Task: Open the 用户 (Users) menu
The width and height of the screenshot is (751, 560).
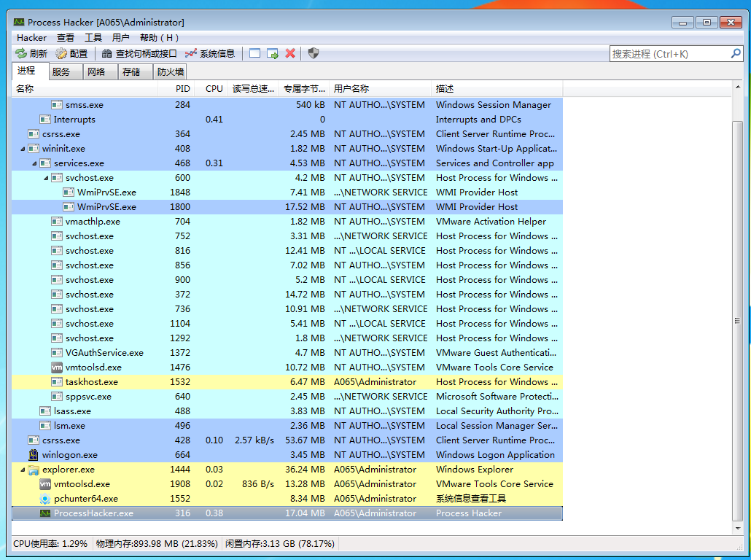Action: pyautogui.click(x=121, y=37)
